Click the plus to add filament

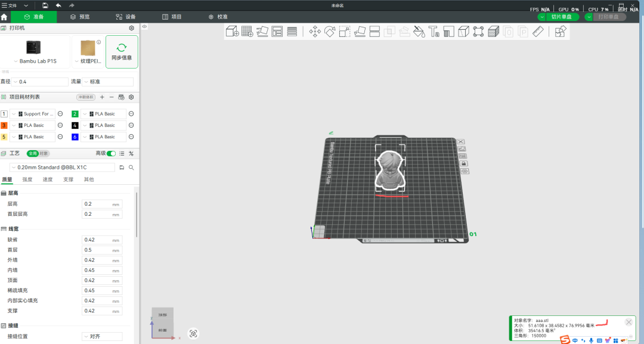[103, 97]
